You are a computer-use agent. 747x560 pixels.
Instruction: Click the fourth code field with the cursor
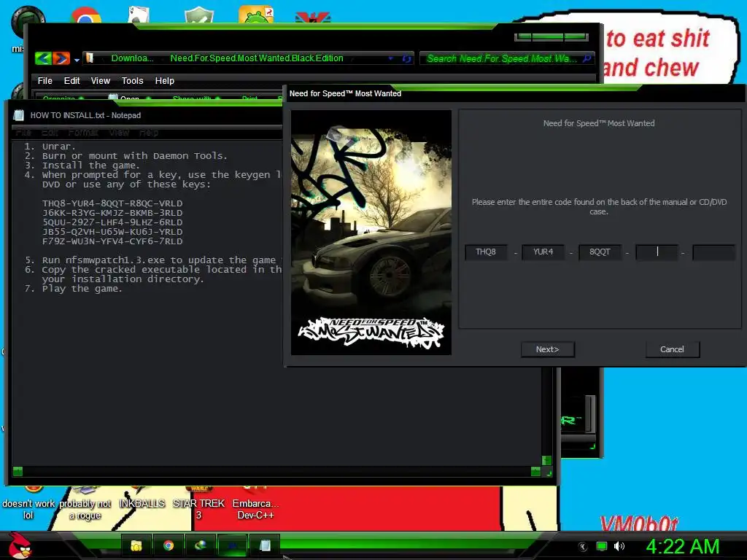[657, 252]
